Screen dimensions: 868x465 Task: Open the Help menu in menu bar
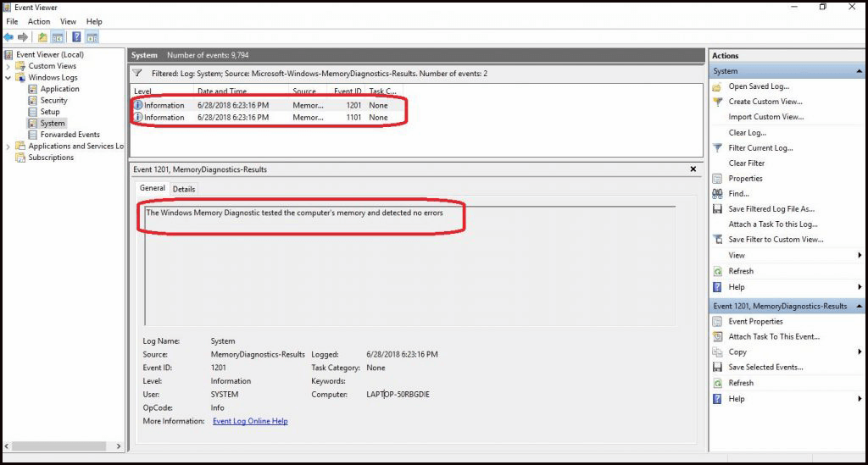[x=94, y=21]
